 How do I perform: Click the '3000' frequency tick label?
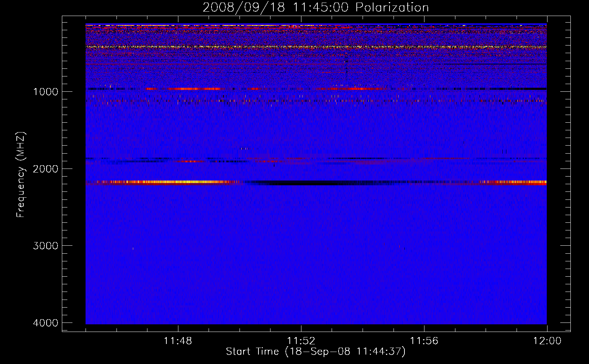(46, 246)
